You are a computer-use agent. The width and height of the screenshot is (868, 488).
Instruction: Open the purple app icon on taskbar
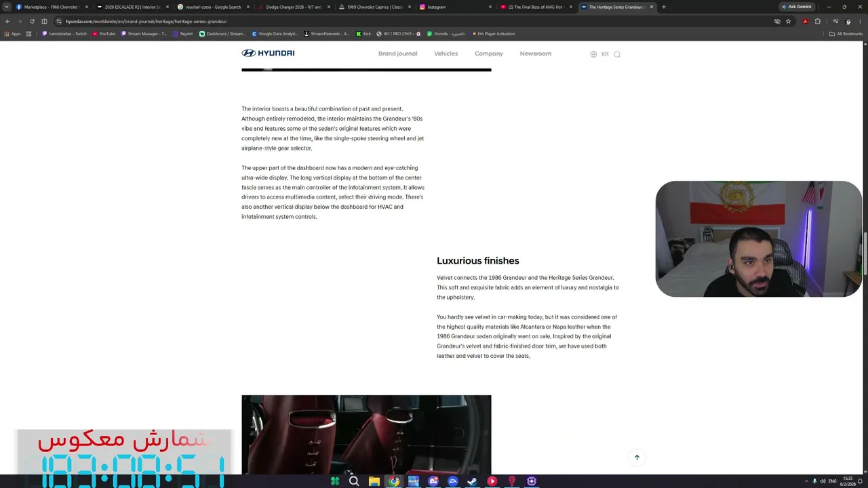(532, 481)
